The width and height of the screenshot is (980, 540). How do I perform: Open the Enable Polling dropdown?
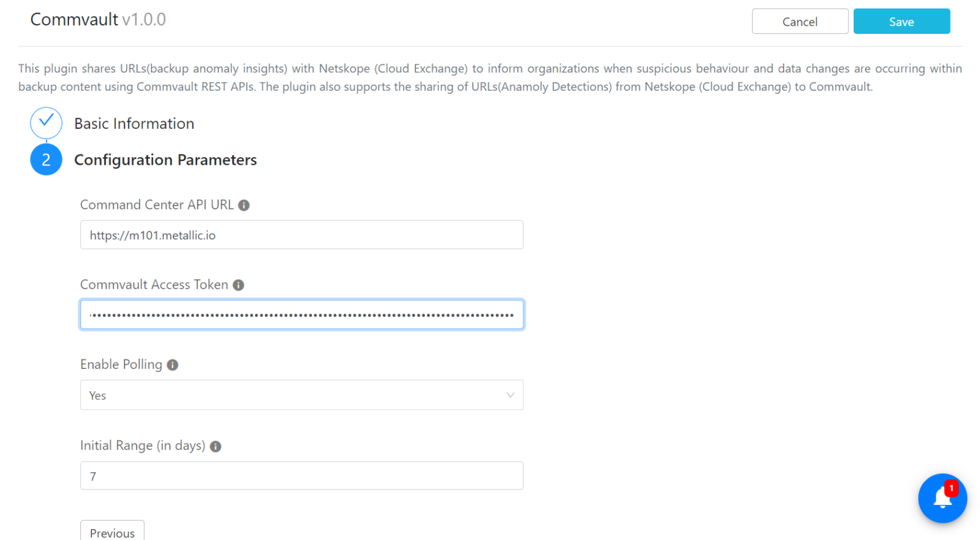click(x=301, y=394)
